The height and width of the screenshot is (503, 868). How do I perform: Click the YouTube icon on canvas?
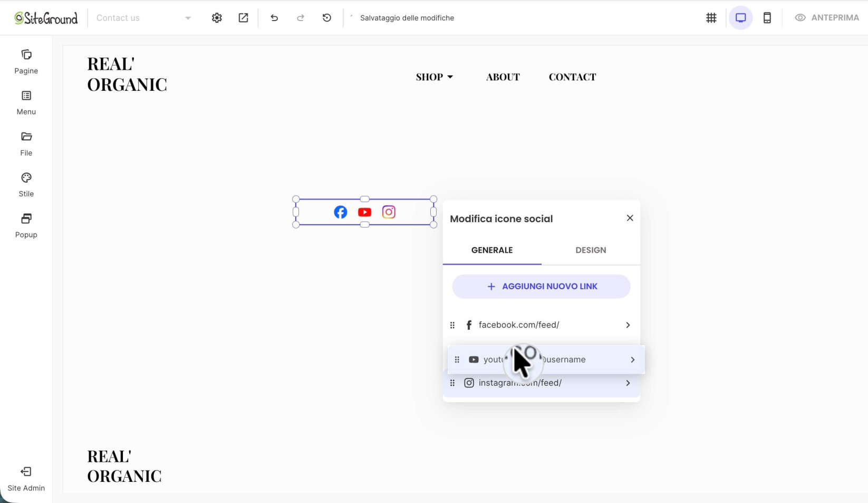click(x=364, y=212)
